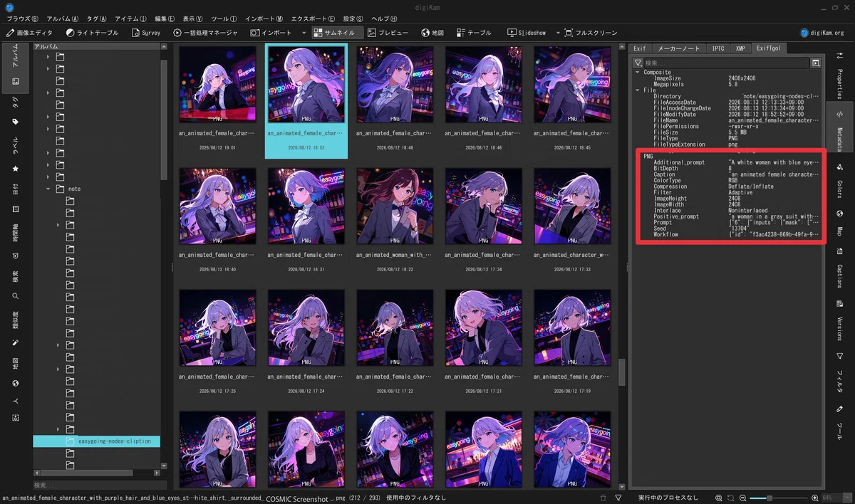Start the Slideshow from toolbar
855x504 pixels.
coord(527,33)
